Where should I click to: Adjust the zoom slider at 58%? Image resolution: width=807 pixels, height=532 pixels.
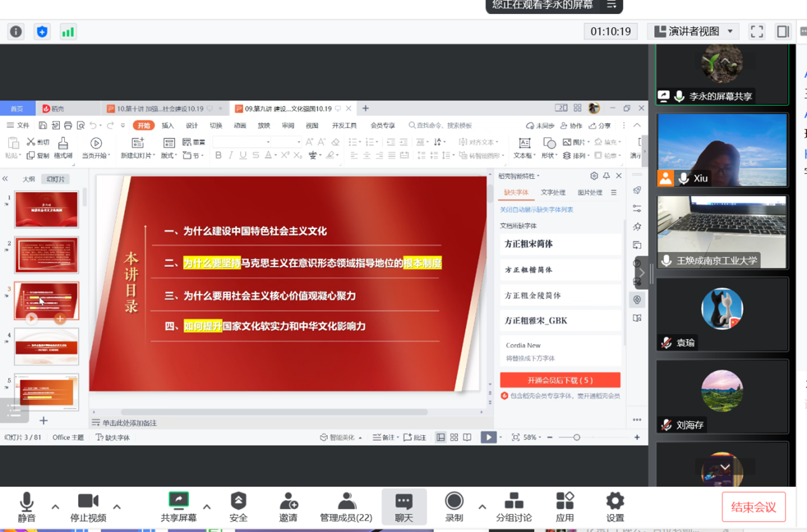click(577, 438)
